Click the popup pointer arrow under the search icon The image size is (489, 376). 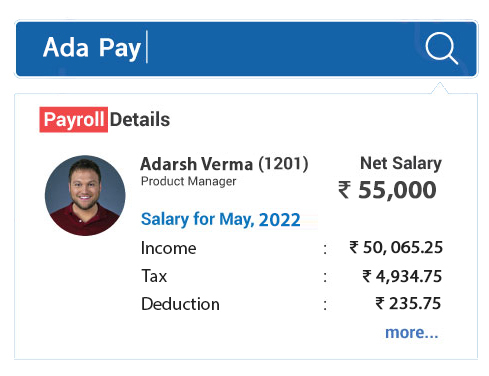[x=439, y=88]
